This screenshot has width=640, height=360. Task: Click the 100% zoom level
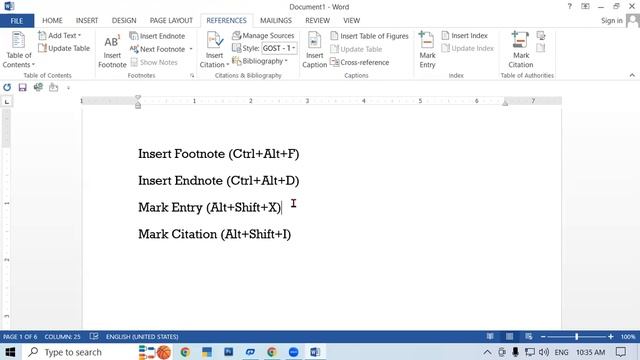pos(628,337)
